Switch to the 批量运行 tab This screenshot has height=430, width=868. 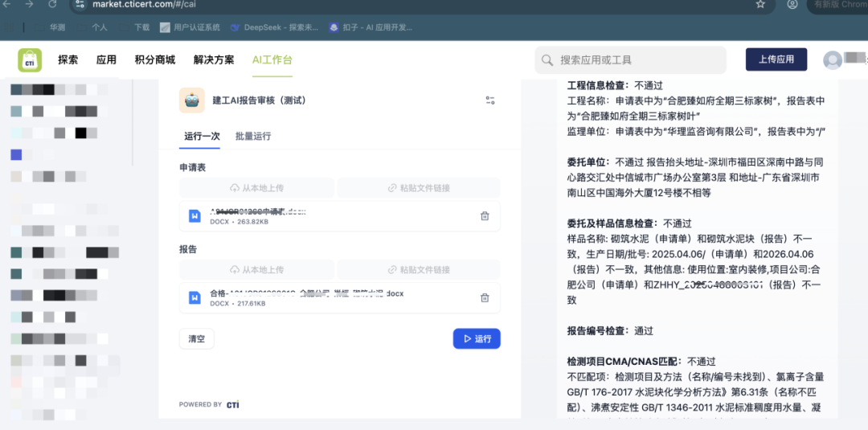tap(253, 137)
